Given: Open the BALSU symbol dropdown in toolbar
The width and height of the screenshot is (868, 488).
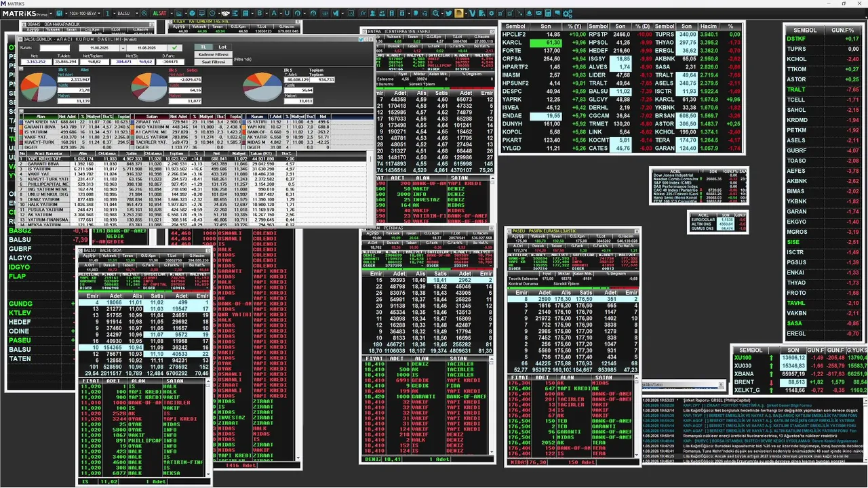Looking at the screenshot, I should point(136,13).
